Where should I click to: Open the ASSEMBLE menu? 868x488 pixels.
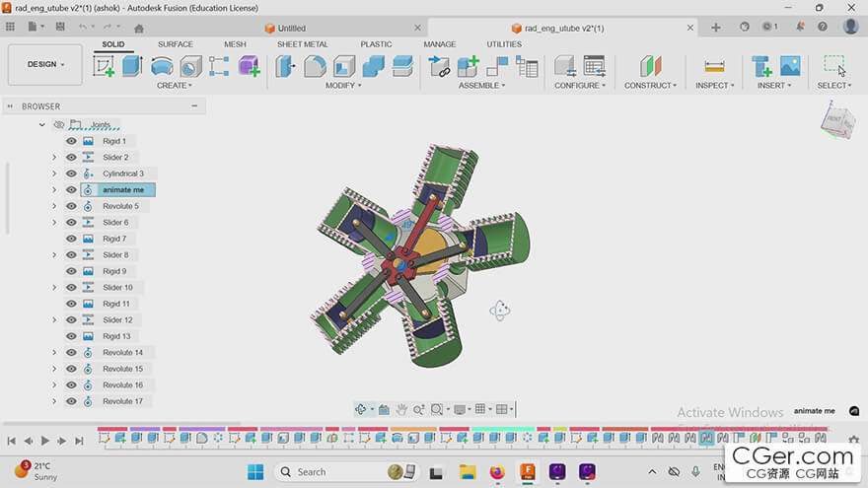pyautogui.click(x=482, y=86)
